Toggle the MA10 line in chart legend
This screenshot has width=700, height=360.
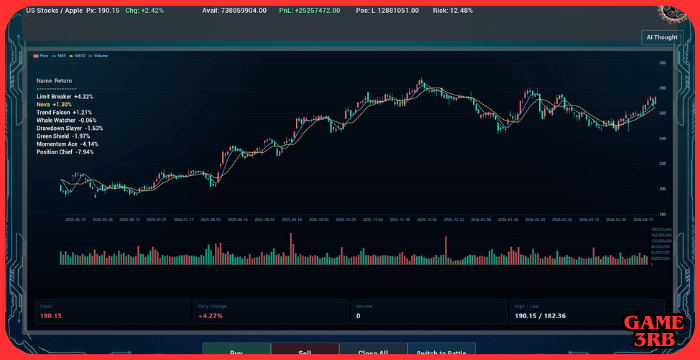(x=77, y=56)
